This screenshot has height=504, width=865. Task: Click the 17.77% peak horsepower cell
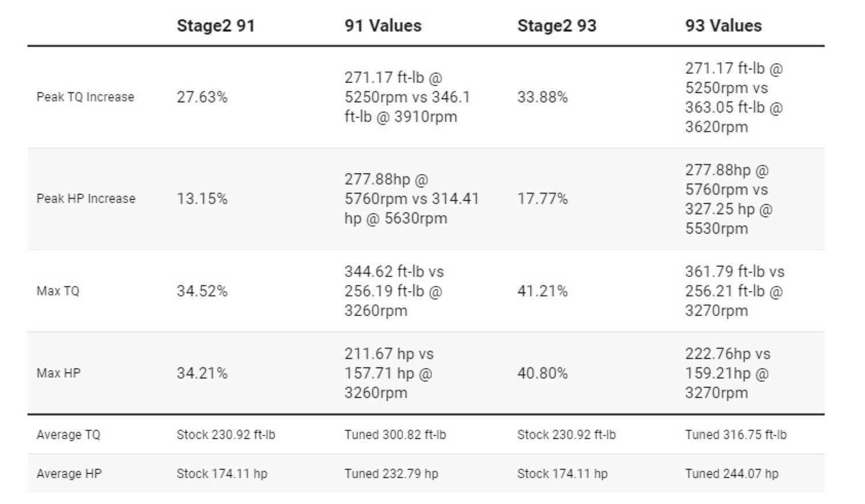[x=542, y=198]
